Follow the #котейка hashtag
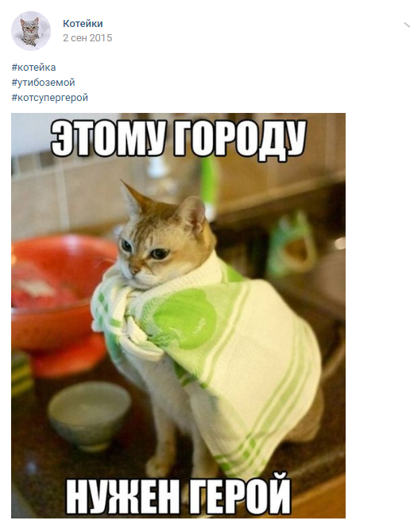Screen dimensions: 410x532 tap(33, 67)
